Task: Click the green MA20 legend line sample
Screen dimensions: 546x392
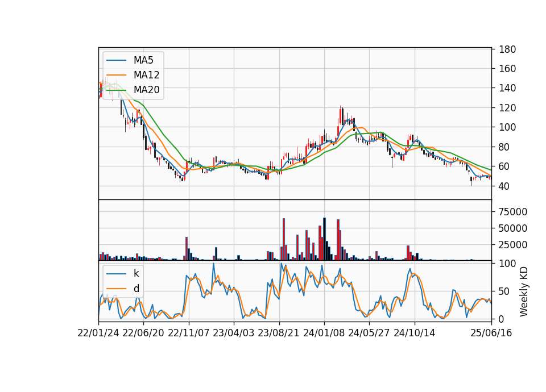Action: tap(116, 90)
